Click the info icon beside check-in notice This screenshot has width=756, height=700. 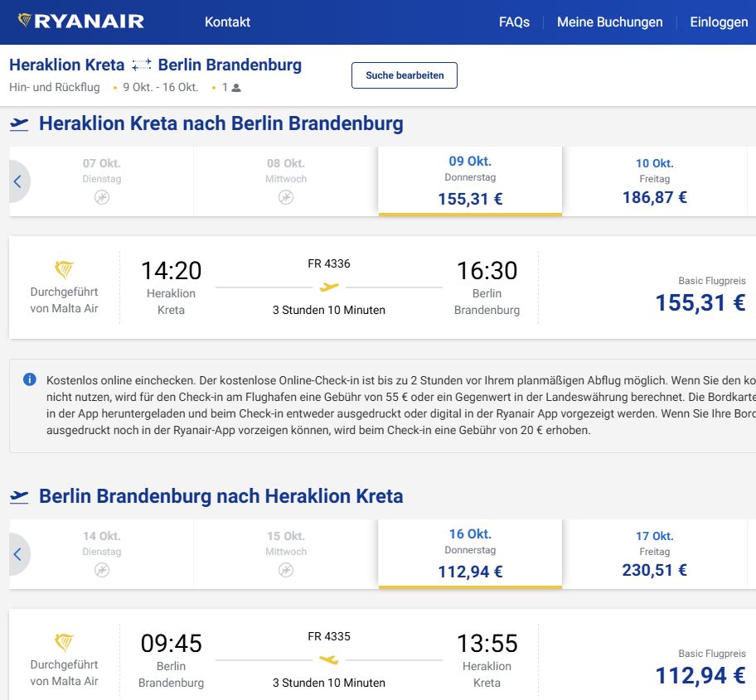30,379
